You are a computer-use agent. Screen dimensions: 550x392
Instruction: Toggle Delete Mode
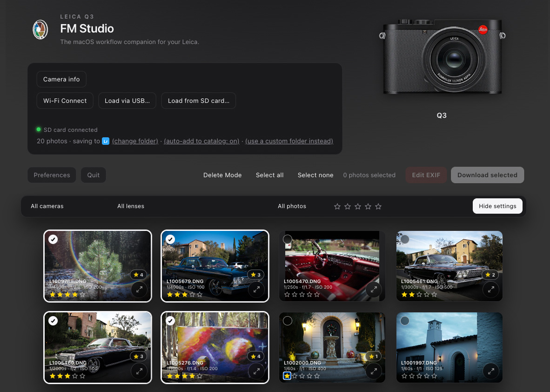222,175
